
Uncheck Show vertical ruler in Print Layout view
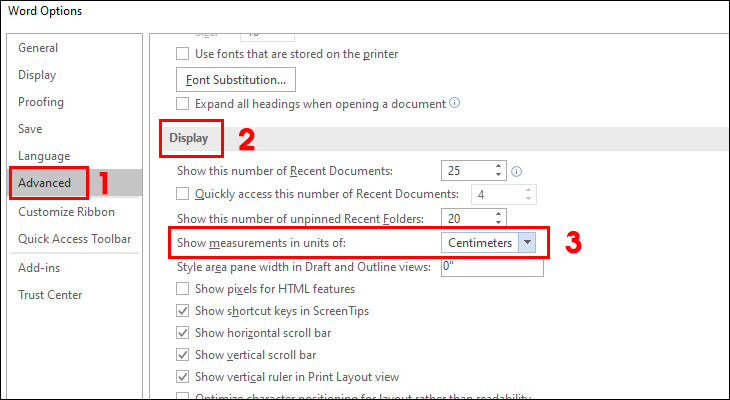click(x=182, y=377)
